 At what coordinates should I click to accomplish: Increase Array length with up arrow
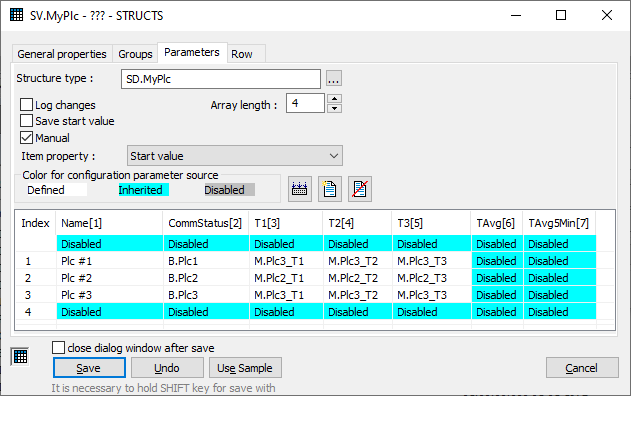click(335, 99)
